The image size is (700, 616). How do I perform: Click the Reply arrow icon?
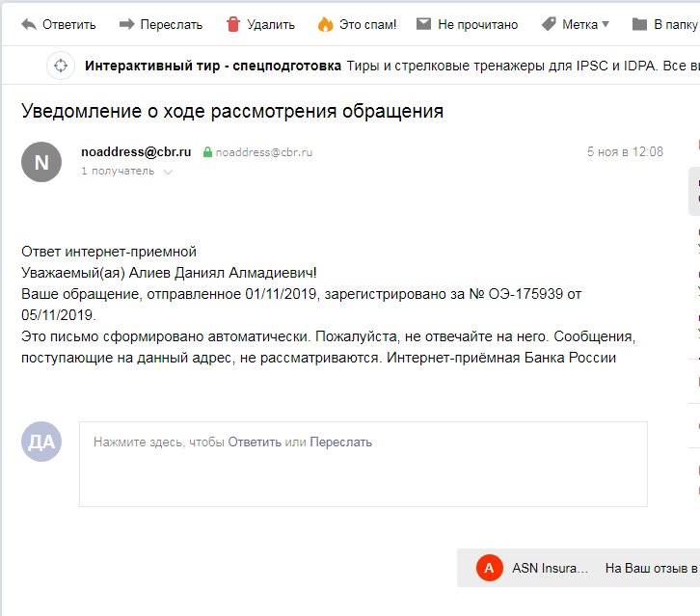(29, 24)
